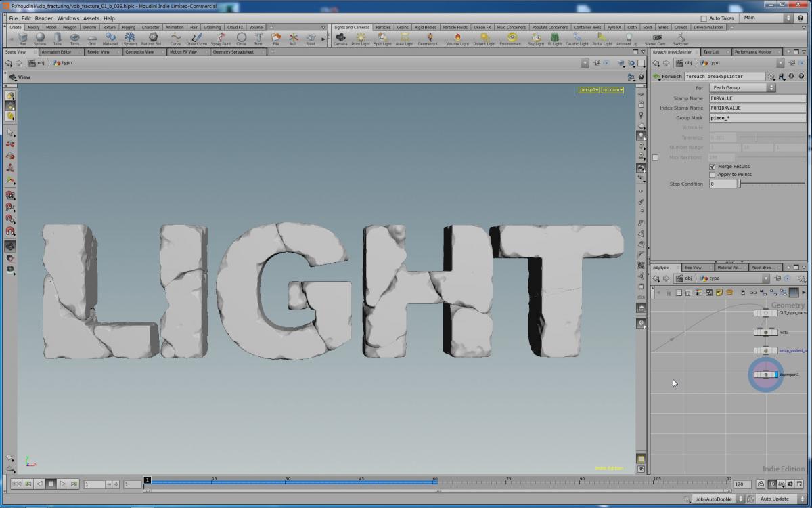
Task: Create a Distant Light
Action: 484,39
